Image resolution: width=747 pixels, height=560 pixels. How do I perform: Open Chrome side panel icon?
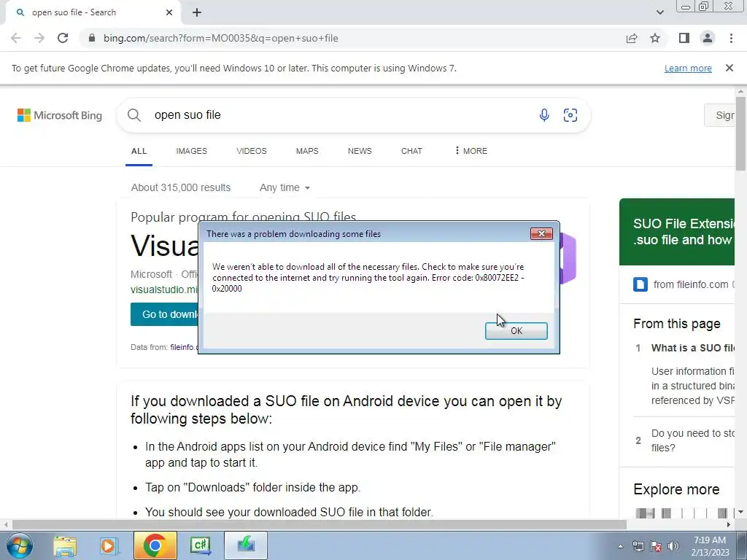(684, 38)
